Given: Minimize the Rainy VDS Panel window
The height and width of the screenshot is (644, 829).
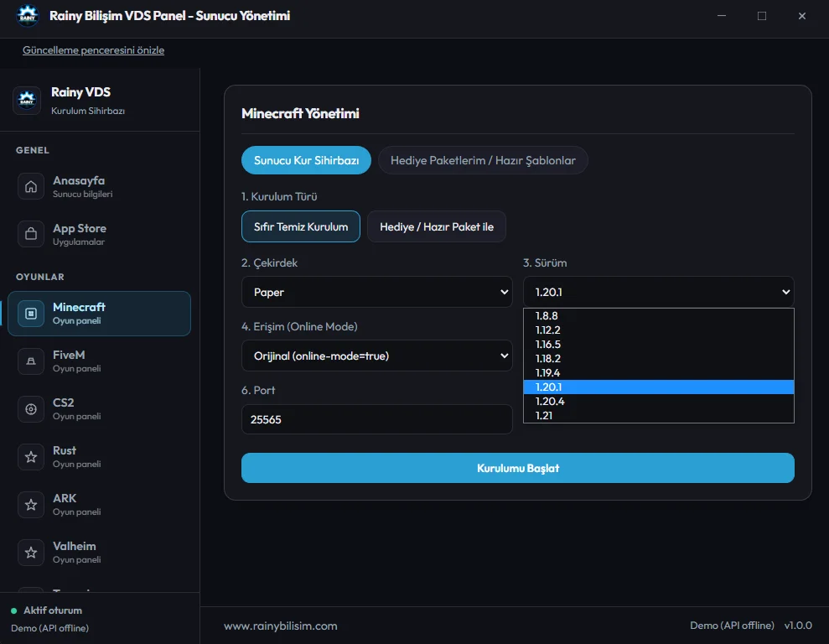Looking at the screenshot, I should tap(721, 16).
